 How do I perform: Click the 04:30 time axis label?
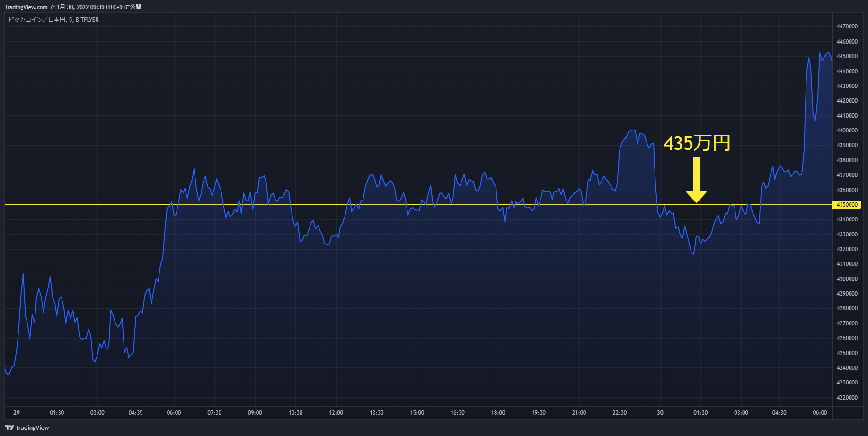pyautogui.click(x=779, y=413)
